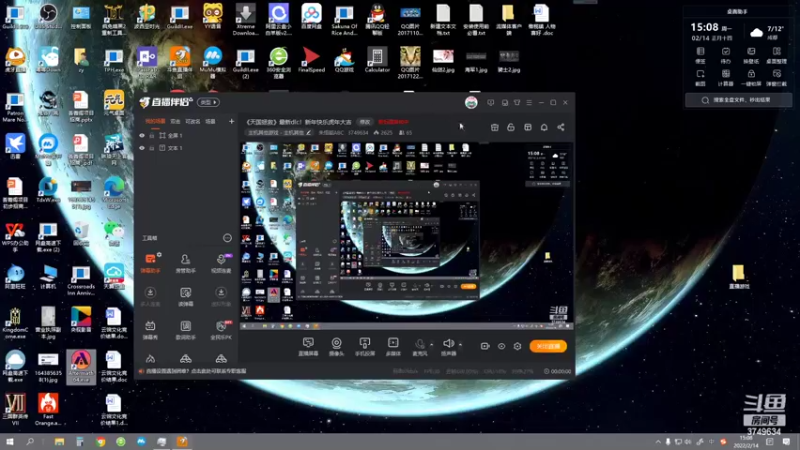
Task: Open 计算器 calculator in desktop assistant
Action: [726, 78]
